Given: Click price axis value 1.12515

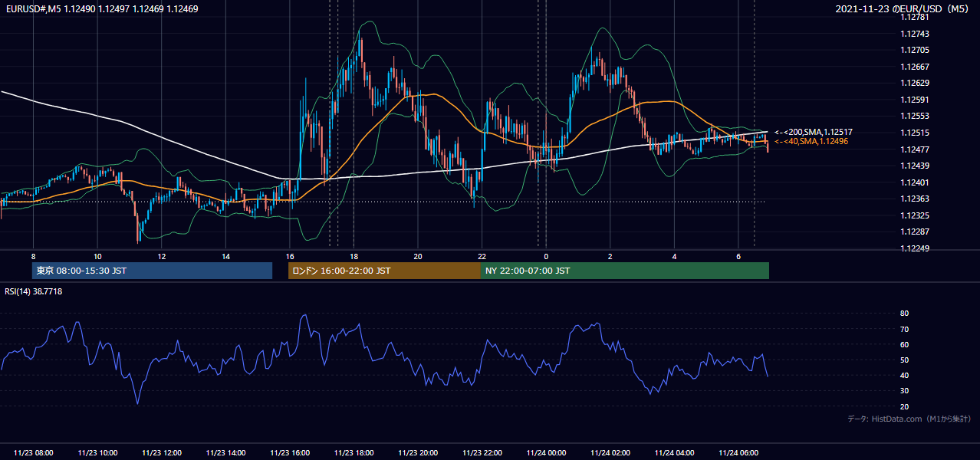Looking at the screenshot, I should pos(914,133).
